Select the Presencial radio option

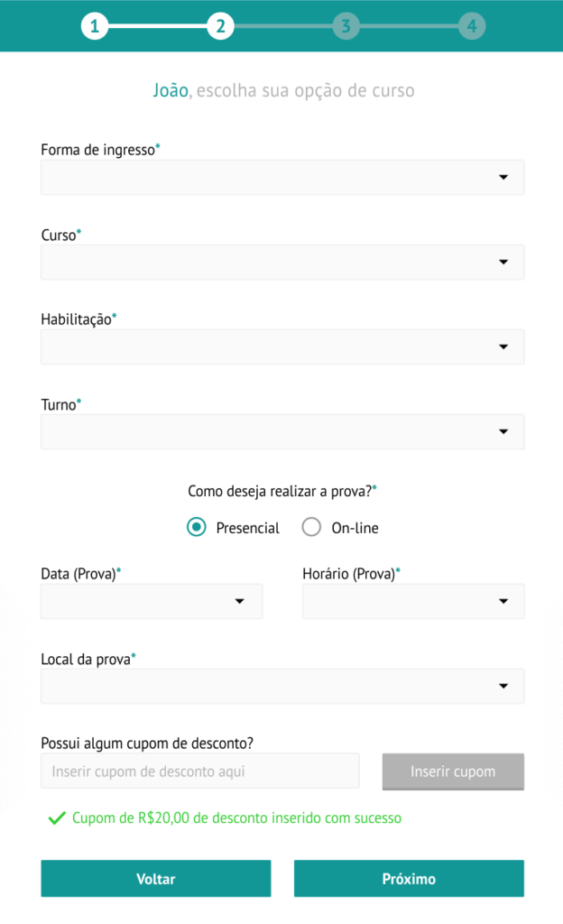pyautogui.click(x=197, y=528)
